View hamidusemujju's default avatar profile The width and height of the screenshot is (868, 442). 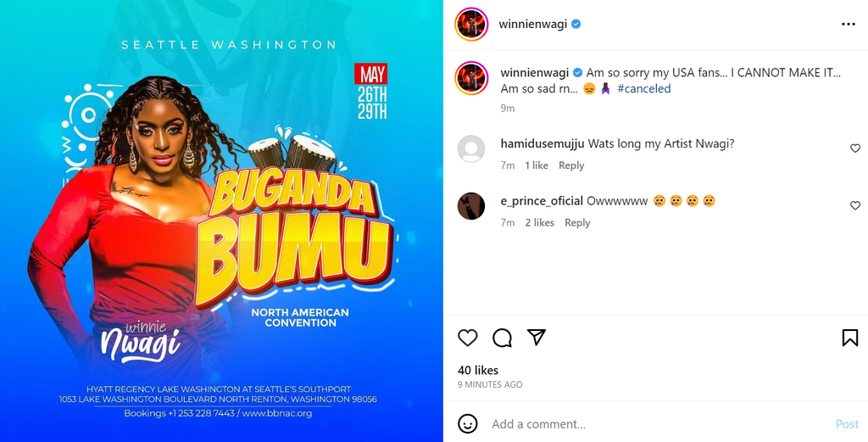tap(471, 148)
